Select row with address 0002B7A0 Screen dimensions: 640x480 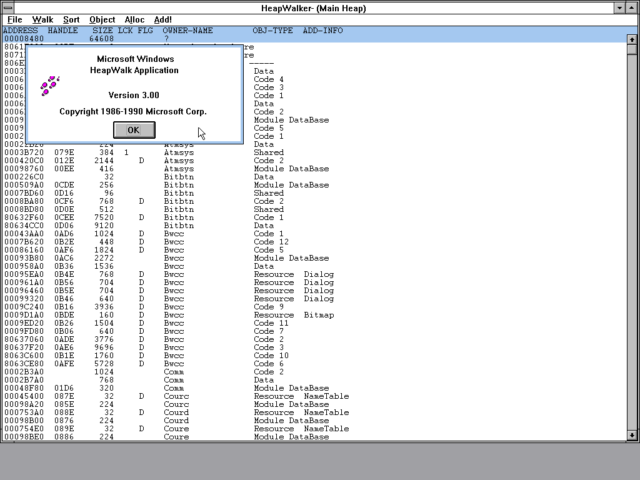point(314,380)
